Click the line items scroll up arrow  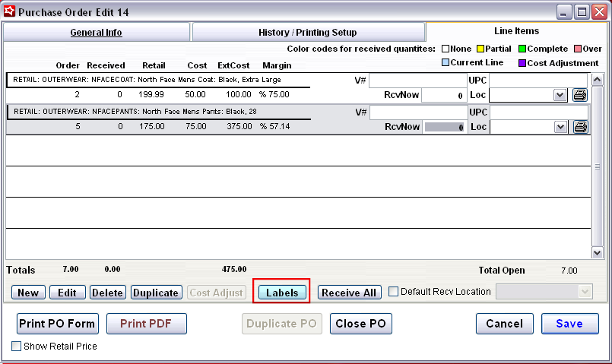(x=597, y=80)
